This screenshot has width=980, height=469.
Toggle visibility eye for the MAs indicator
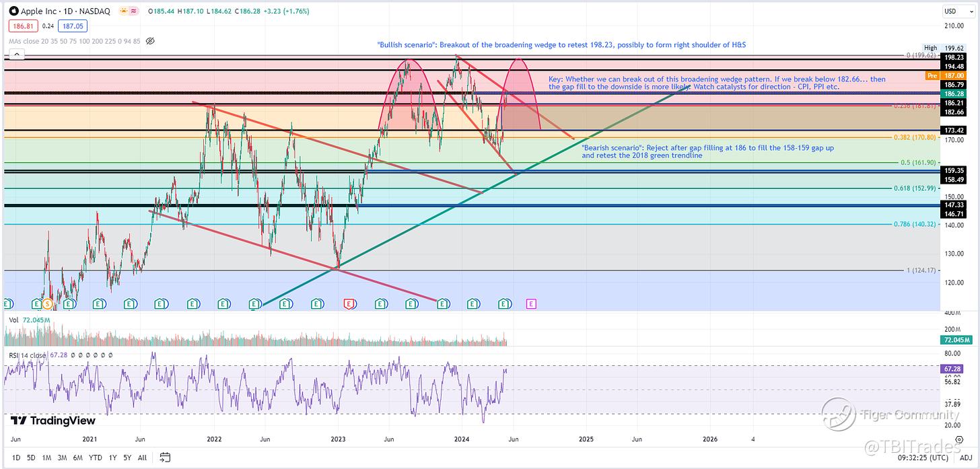(150, 40)
